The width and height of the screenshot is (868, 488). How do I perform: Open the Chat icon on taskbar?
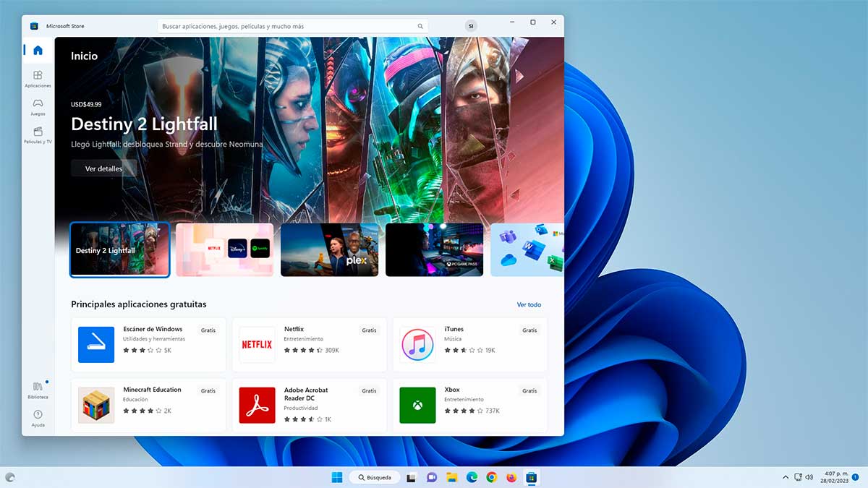click(432, 477)
